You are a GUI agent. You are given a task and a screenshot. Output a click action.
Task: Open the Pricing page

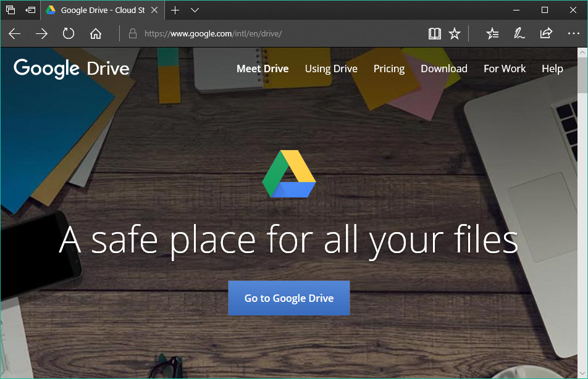389,69
